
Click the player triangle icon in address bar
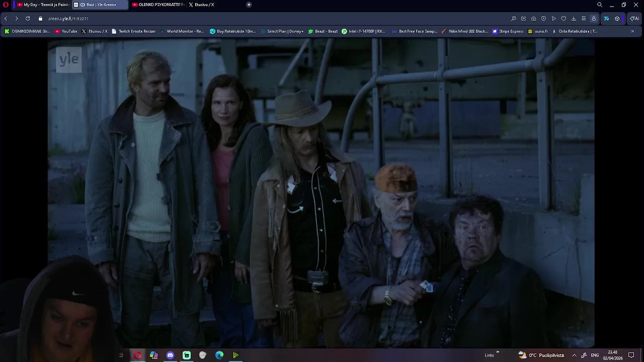point(554,19)
